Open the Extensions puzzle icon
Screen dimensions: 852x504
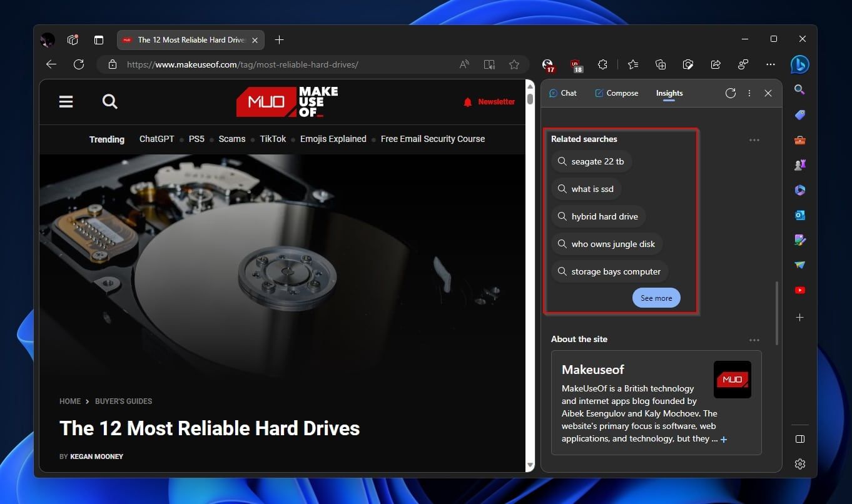pos(602,64)
